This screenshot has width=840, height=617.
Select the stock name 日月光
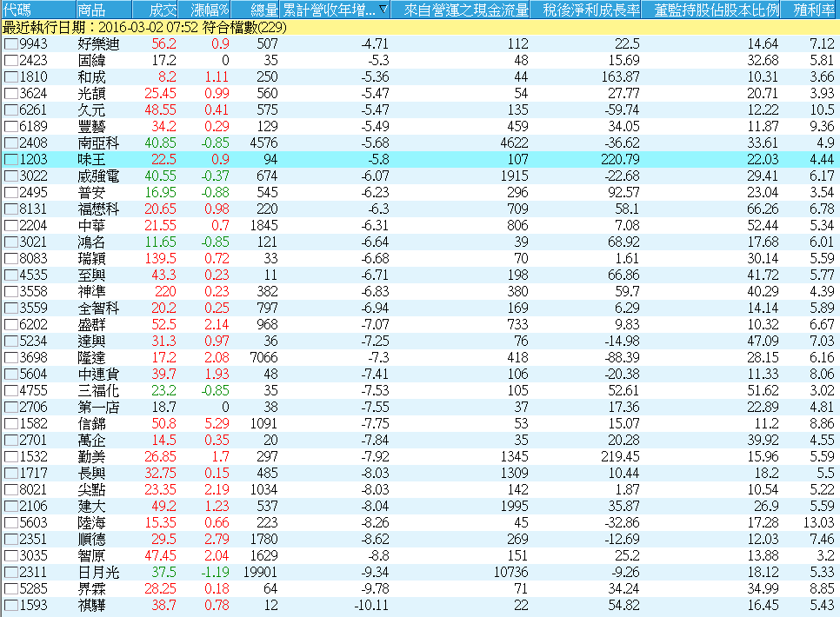point(98,573)
